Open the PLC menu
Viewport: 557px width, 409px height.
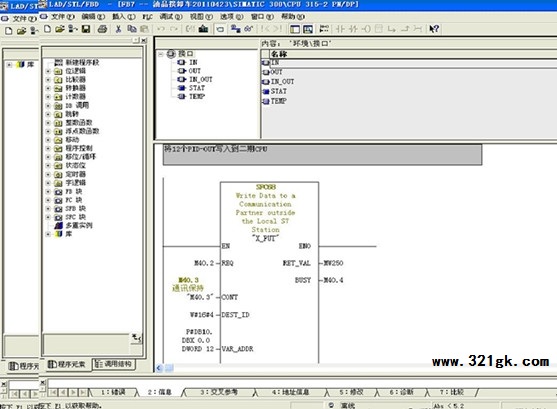[147, 16]
